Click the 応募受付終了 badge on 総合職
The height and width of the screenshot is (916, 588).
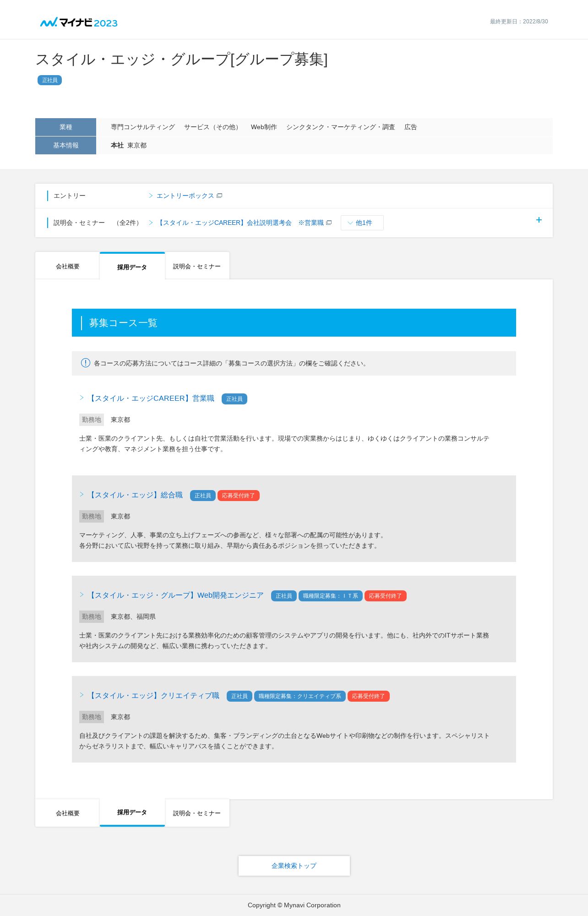239,496
